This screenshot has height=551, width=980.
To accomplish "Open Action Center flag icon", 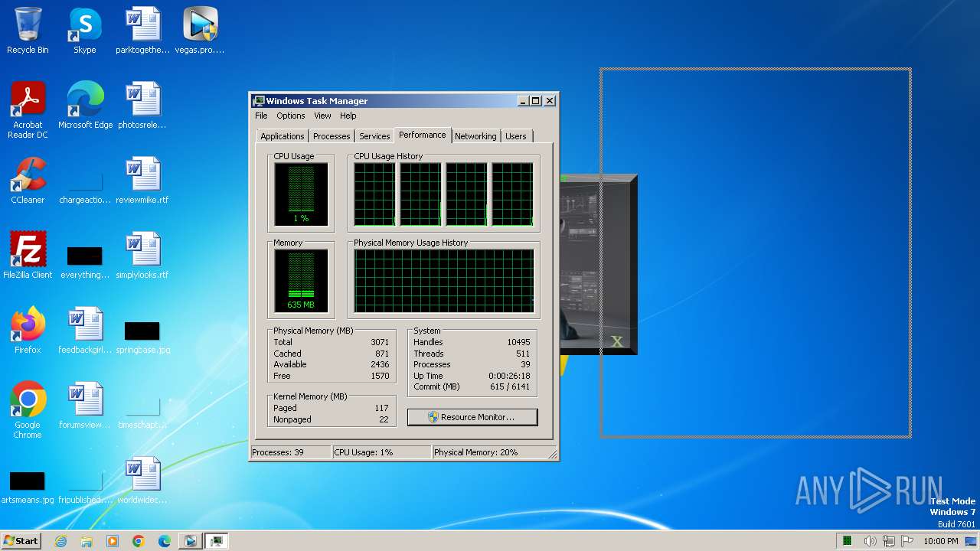I will 907,541.
